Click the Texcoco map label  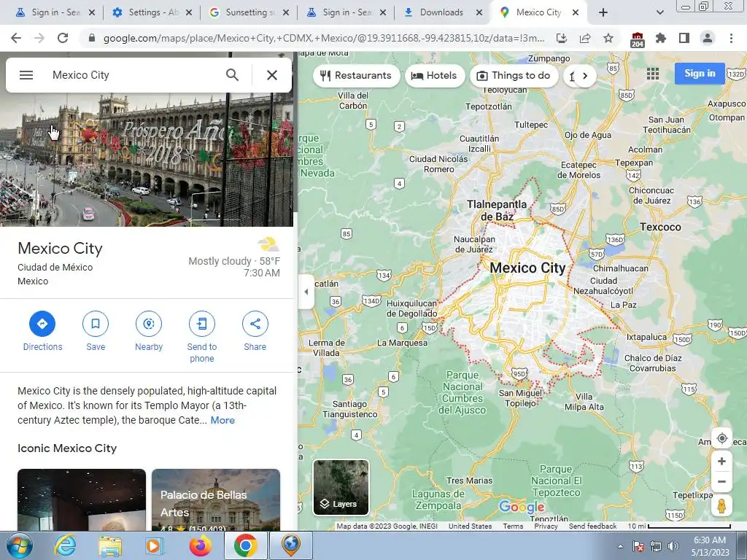click(x=660, y=227)
